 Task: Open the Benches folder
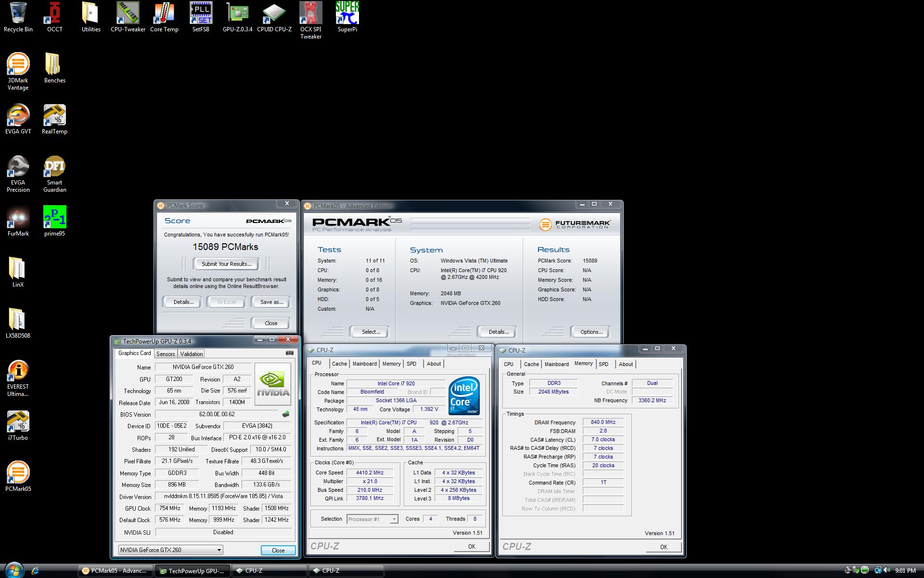[x=54, y=68]
